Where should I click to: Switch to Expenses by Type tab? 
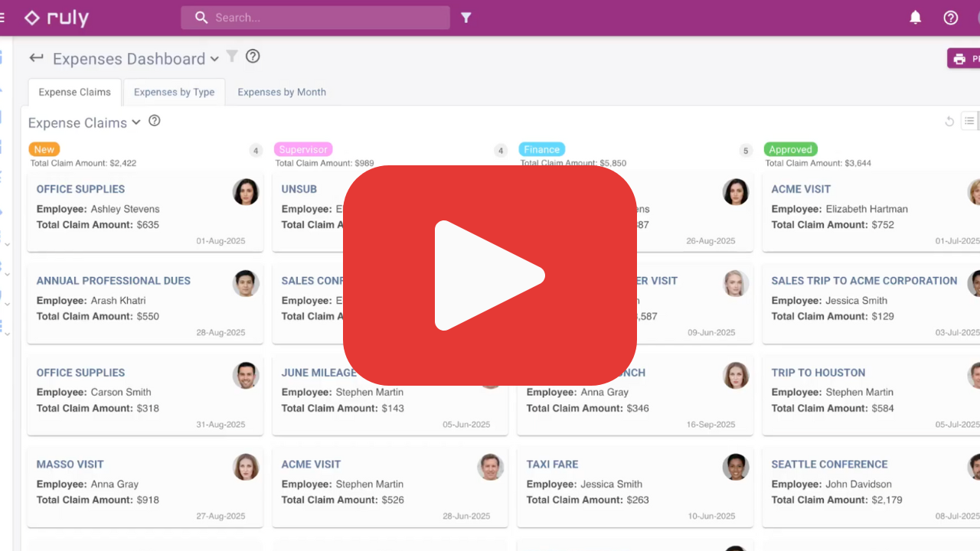[x=174, y=92]
